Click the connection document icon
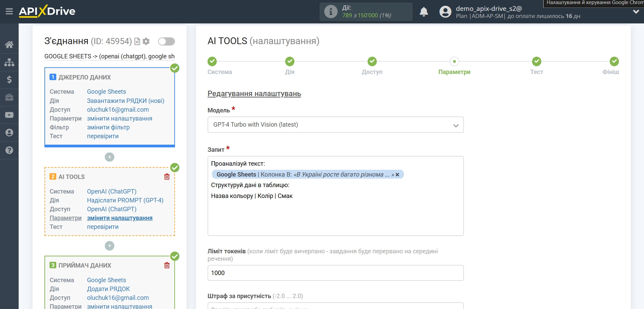This screenshot has height=309, width=644. click(137, 41)
